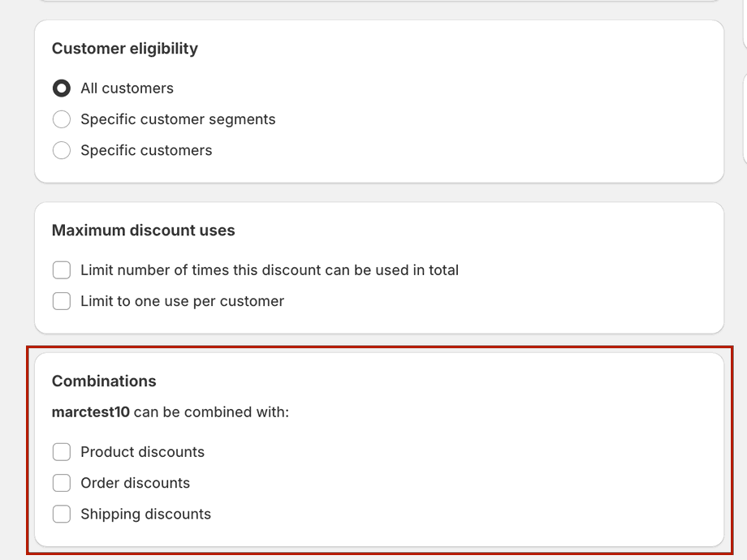Click 'Limit number of times' label text

point(269,270)
